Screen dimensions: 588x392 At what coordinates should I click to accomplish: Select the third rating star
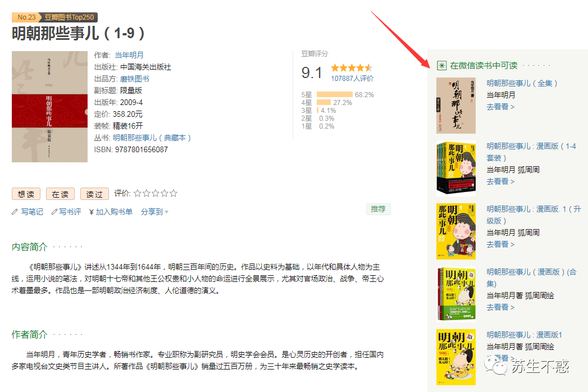[155, 193]
